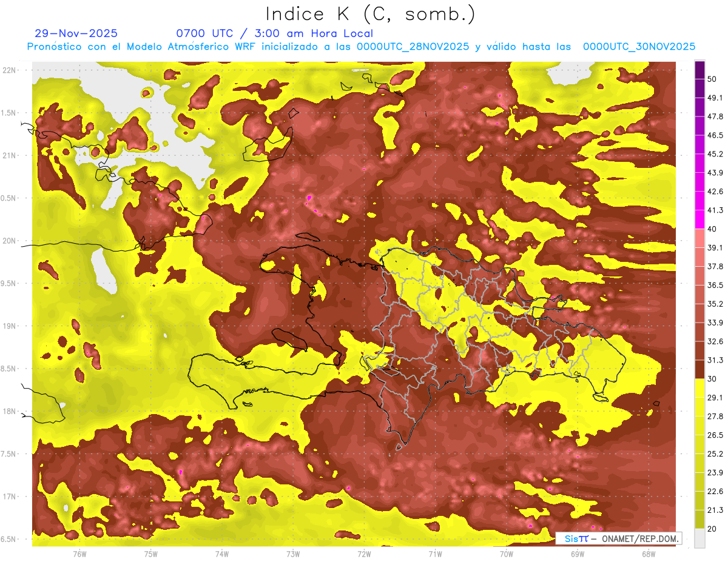The width and height of the screenshot is (728, 562).
Task: Click the '40' color scale value
Action: tap(712, 229)
